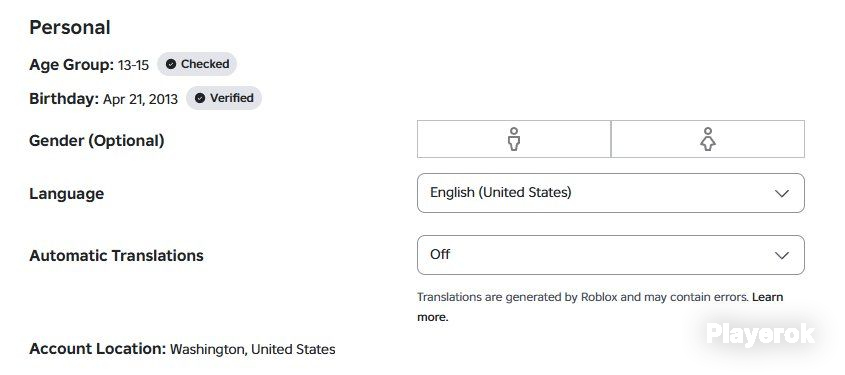Click the checkmark icon in Checked badge
This screenshot has width=845, height=375.
tap(171, 64)
